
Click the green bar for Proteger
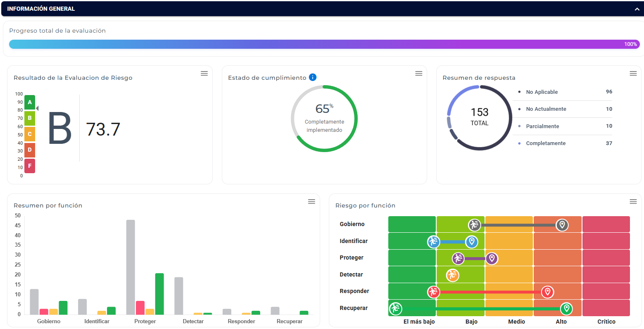pyautogui.click(x=159, y=294)
